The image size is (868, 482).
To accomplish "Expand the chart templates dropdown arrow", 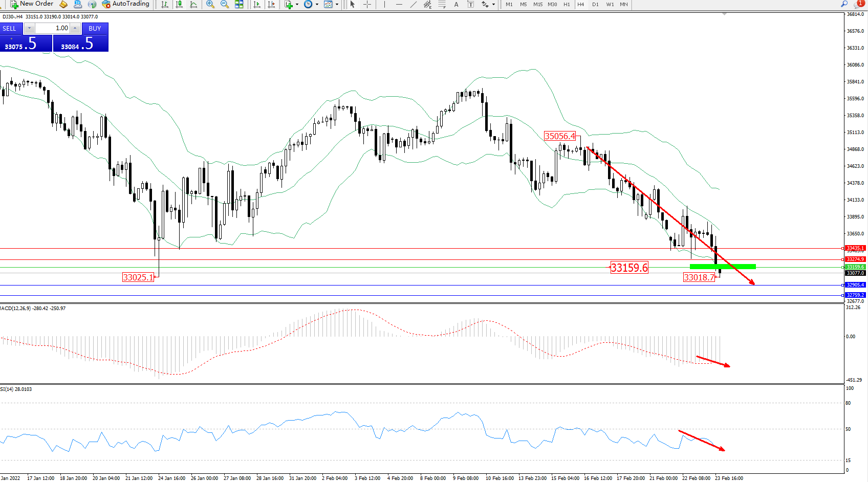I will 337,4.
